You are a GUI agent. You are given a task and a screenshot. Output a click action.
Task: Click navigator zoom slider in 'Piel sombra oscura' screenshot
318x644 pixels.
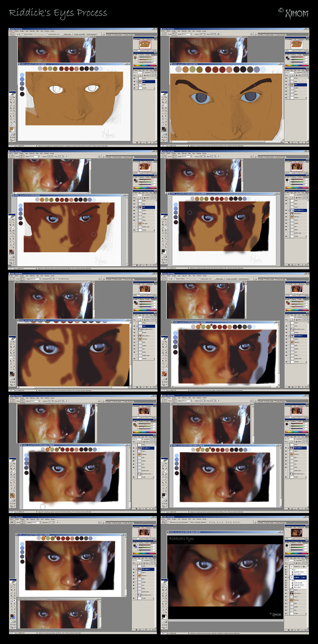pyautogui.click(x=300, y=173)
